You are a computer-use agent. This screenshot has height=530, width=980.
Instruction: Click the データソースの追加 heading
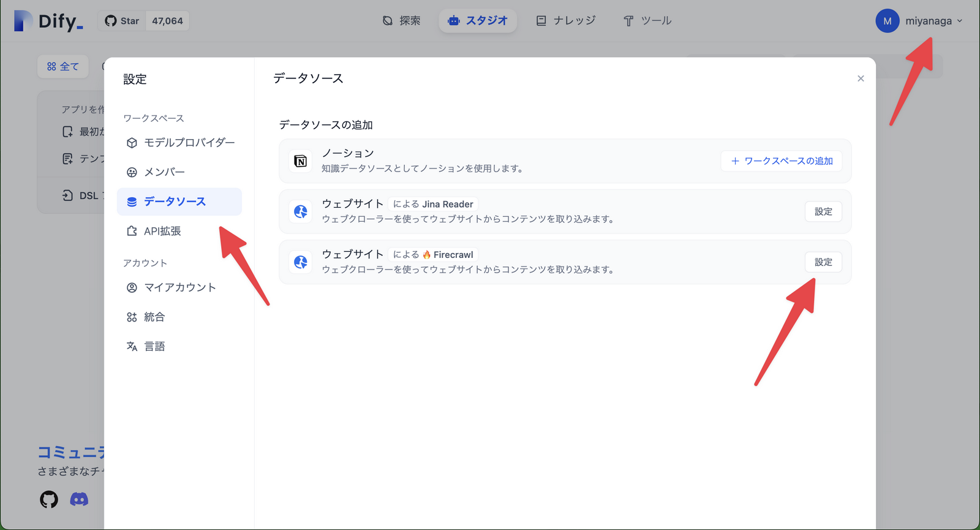click(326, 125)
